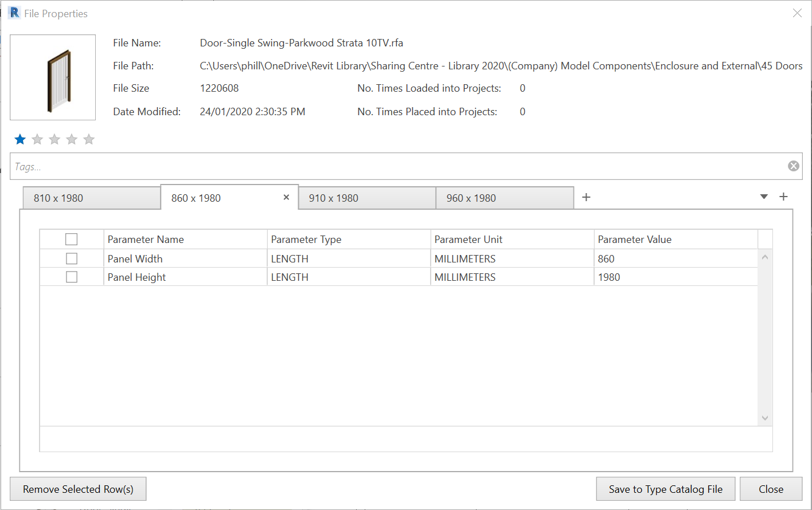The width and height of the screenshot is (812, 510).
Task: Click LENGTH type in Panel Height row
Action: [349, 277]
